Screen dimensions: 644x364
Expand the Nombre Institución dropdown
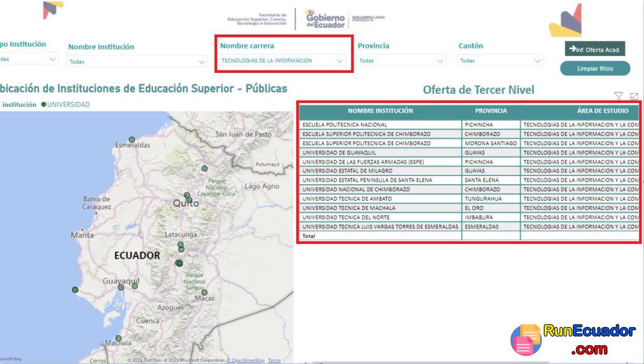[x=201, y=60]
